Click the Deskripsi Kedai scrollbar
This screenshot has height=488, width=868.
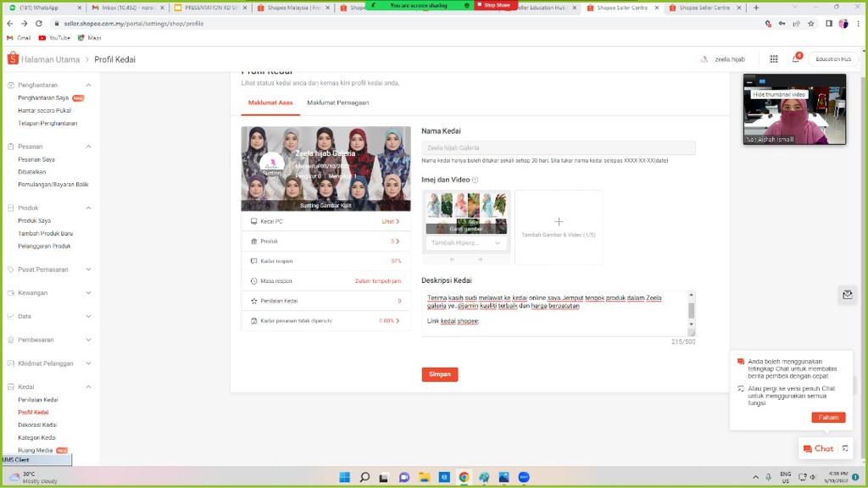692,309
